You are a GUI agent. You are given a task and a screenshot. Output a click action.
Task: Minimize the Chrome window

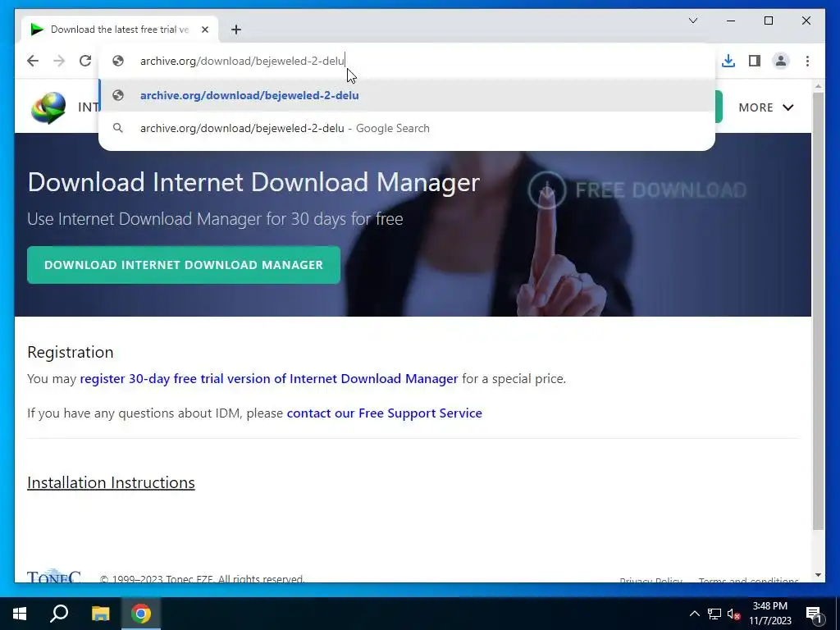[731, 21]
